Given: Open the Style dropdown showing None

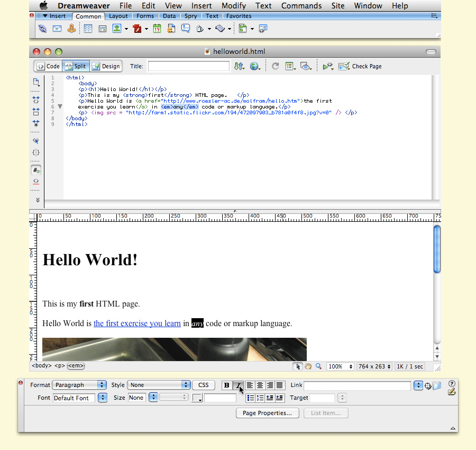Looking at the screenshot, I should coord(158,385).
